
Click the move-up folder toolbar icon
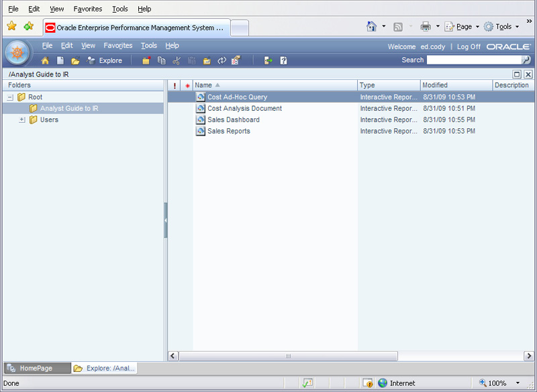[207, 60]
